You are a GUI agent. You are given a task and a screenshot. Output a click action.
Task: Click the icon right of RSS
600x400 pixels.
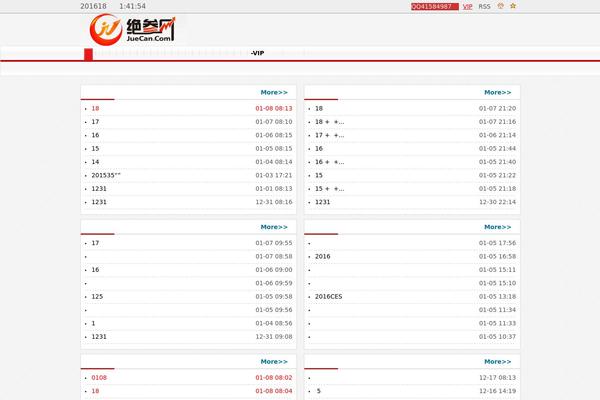500,6
